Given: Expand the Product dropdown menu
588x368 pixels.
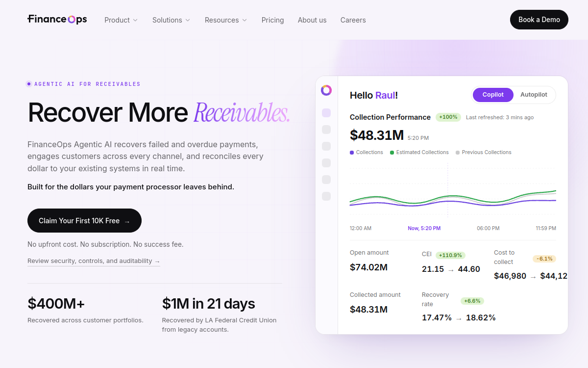Looking at the screenshot, I should pyautogui.click(x=121, y=20).
